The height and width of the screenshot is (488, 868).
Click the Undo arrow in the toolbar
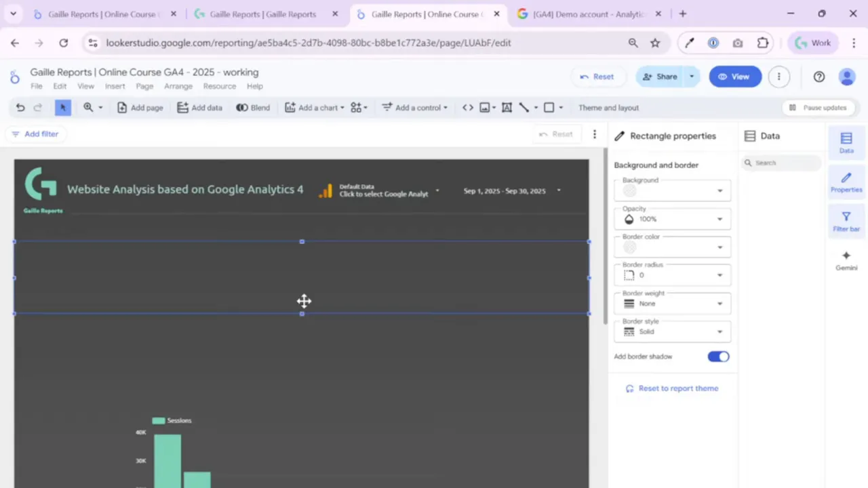(20, 108)
